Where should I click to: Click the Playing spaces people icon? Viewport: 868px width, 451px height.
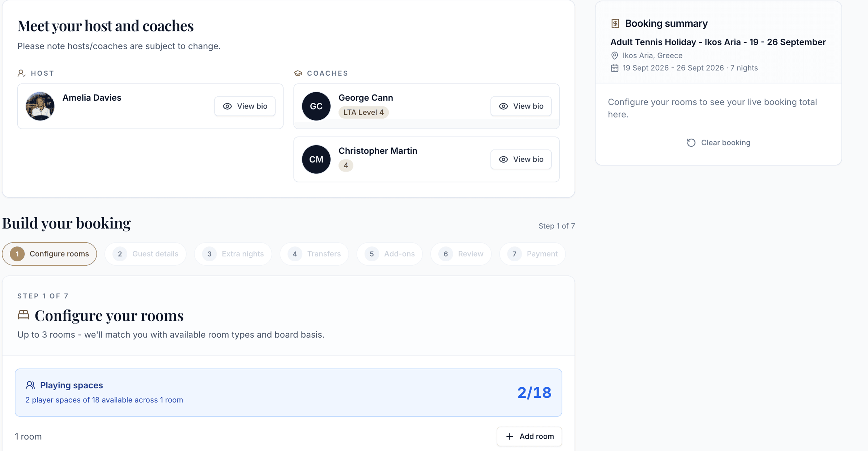(30, 385)
